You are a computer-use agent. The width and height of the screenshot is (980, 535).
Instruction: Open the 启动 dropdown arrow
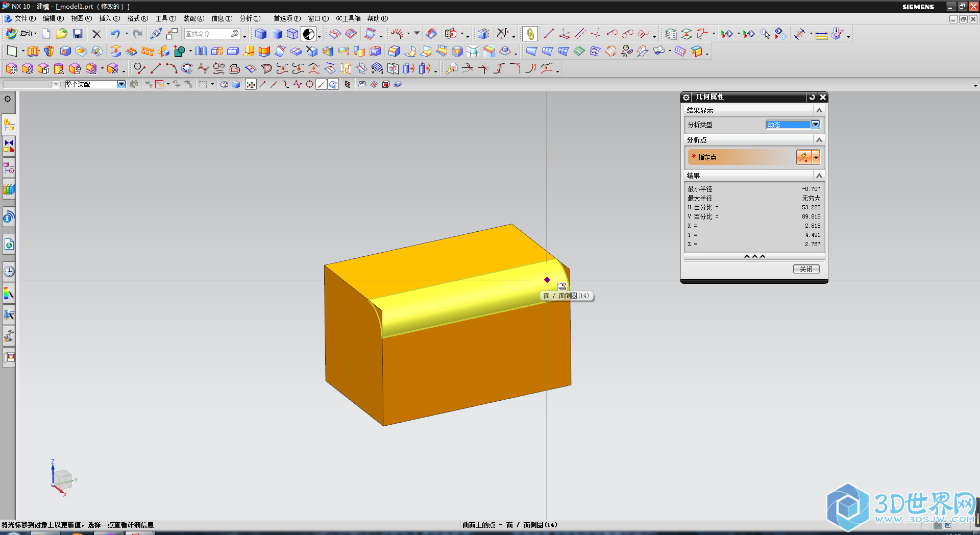click(35, 34)
